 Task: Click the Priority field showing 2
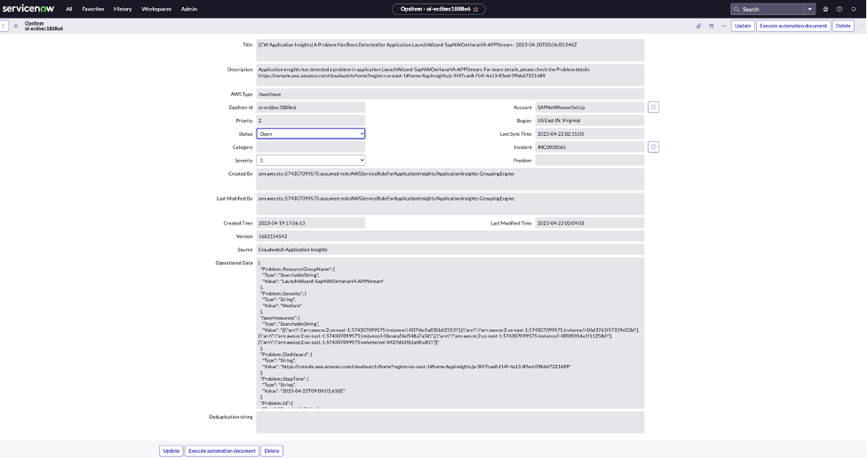tap(311, 121)
